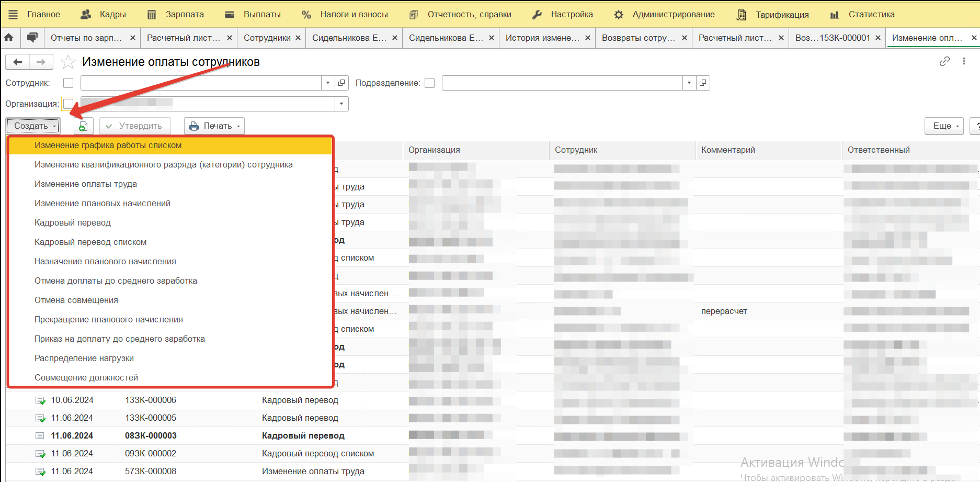Copy link using the chain icon
Screen dimensions: 980x482
(944, 61)
